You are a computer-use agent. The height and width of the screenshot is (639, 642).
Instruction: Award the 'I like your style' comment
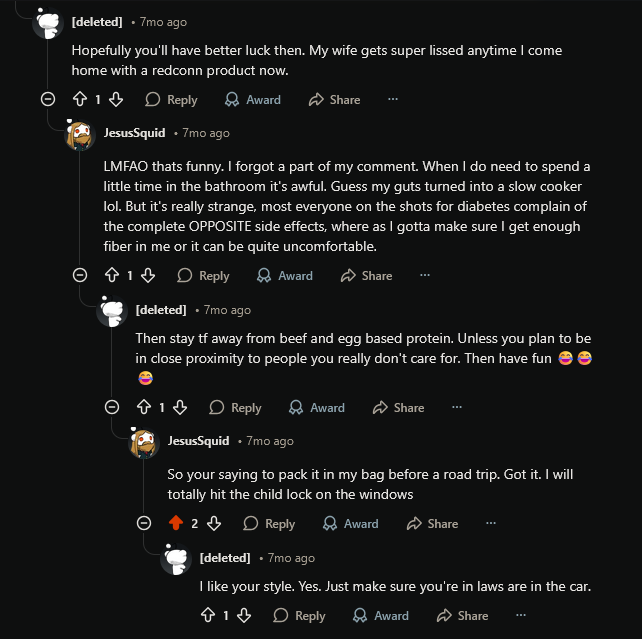381,615
